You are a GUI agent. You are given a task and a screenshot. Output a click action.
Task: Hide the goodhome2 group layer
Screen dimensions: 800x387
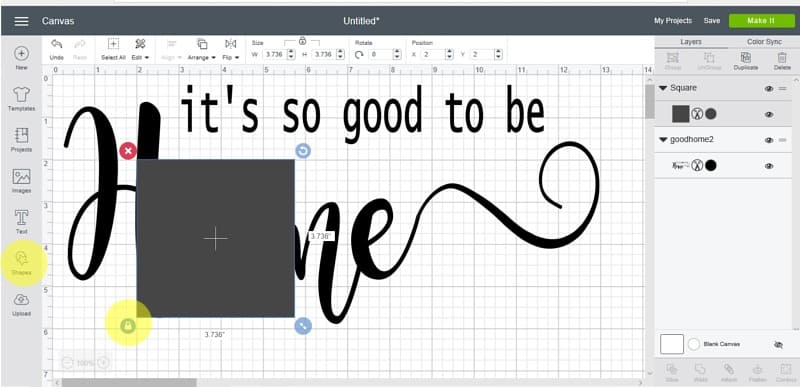pos(769,140)
